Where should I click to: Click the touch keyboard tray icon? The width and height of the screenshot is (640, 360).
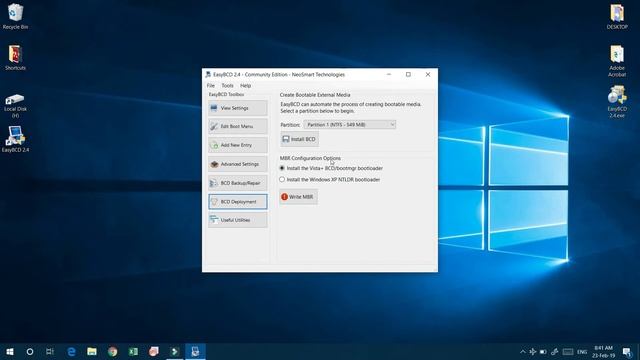tap(568, 351)
